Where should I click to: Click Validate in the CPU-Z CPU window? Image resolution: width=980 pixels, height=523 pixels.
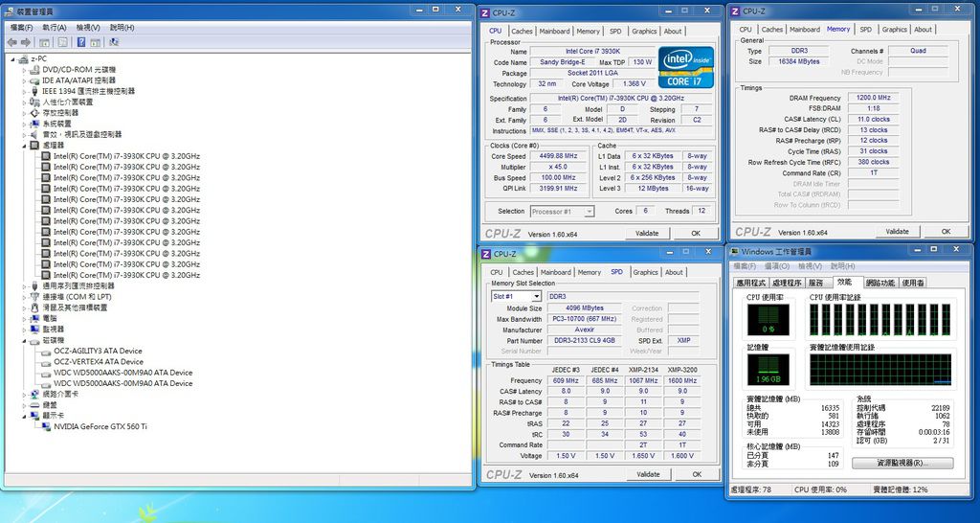pyautogui.click(x=647, y=234)
